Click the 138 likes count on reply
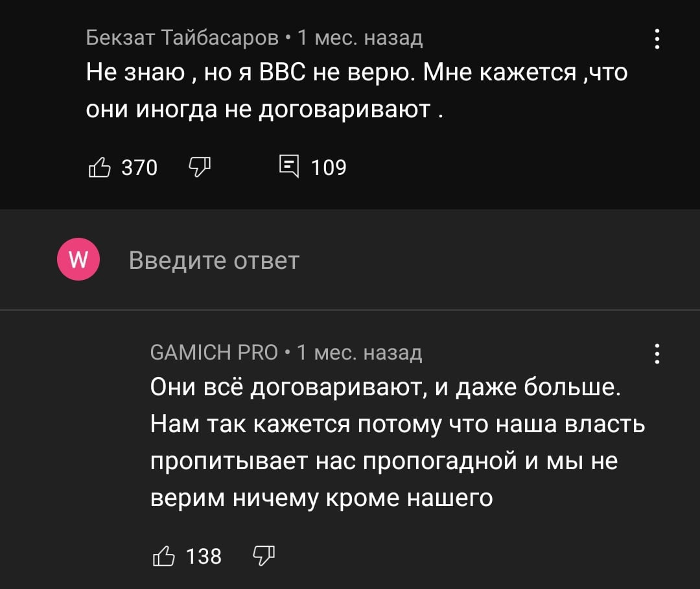Viewport: 700px width, 589px height. click(204, 556)
